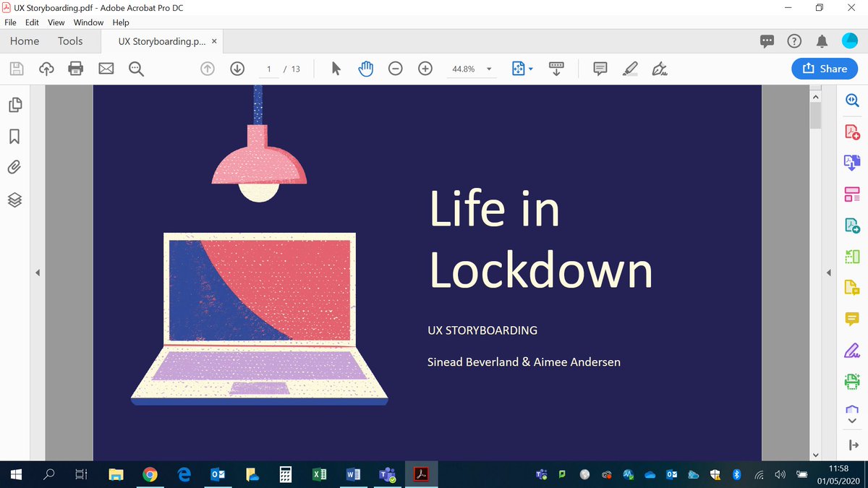The width and height of the screenshot is (868, 488).
Task: Open the Help menu
Action: coord(121,22)
